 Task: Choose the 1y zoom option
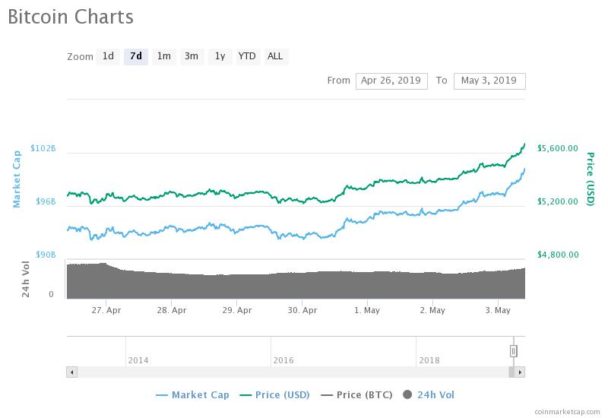coord(220,57)
